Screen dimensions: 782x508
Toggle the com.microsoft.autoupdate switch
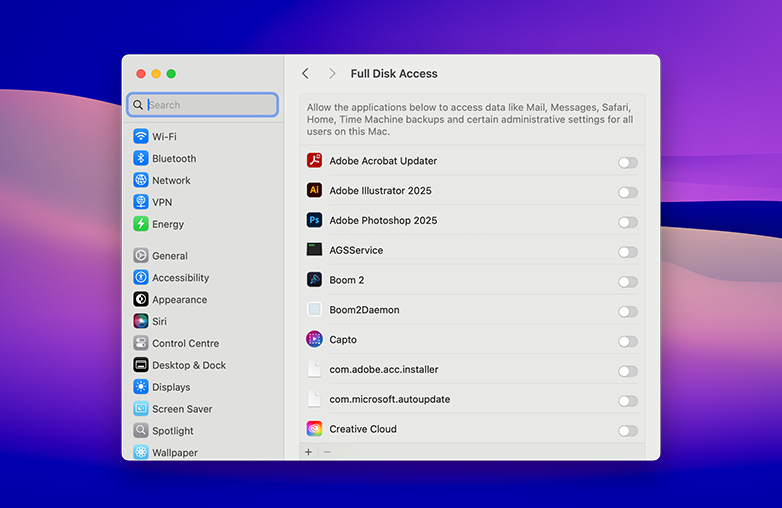(x=628, y=401)
